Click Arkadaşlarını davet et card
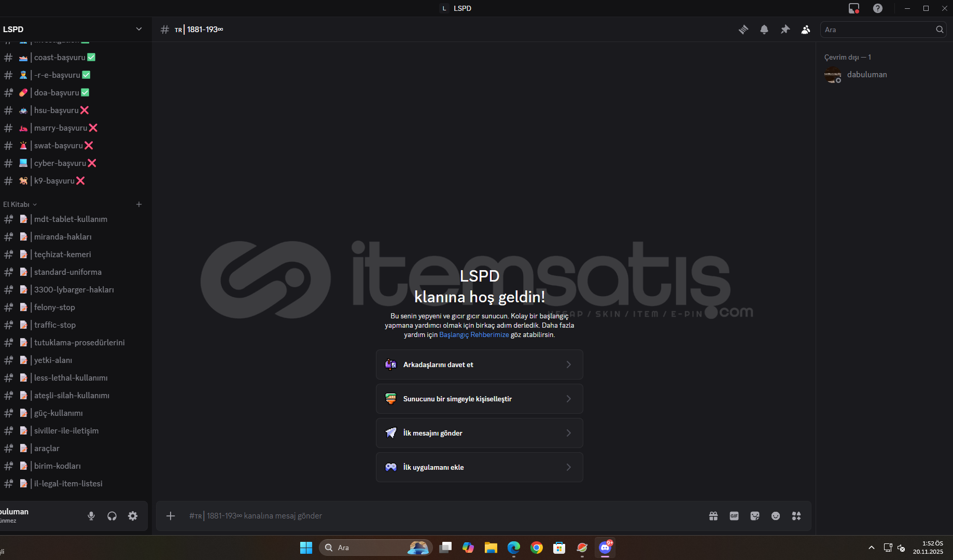This screenshot has height=560, width=953. (480, 365)
